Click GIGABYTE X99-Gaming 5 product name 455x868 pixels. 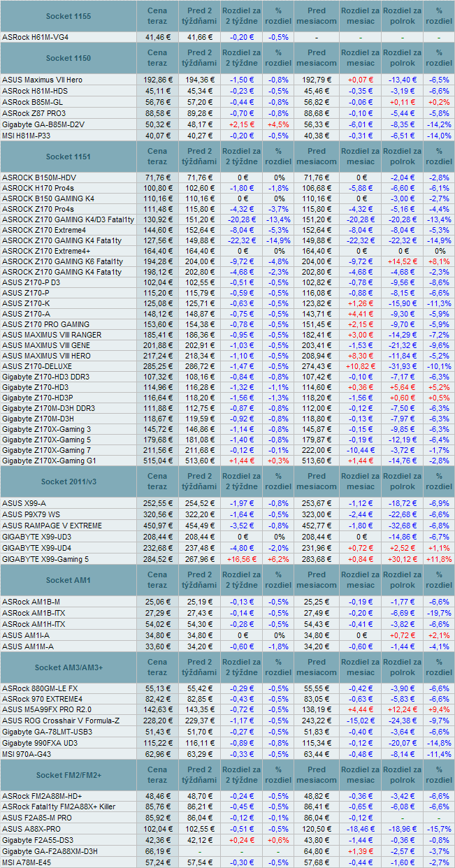(x=45, y=559)
